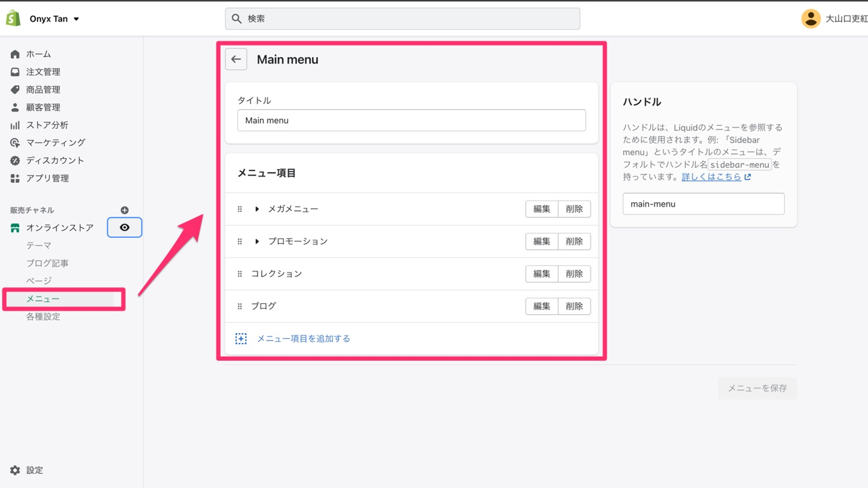Click the オンラインストア store icon
The height and width of the screenshot is (488, 868).
coord(15,228)
